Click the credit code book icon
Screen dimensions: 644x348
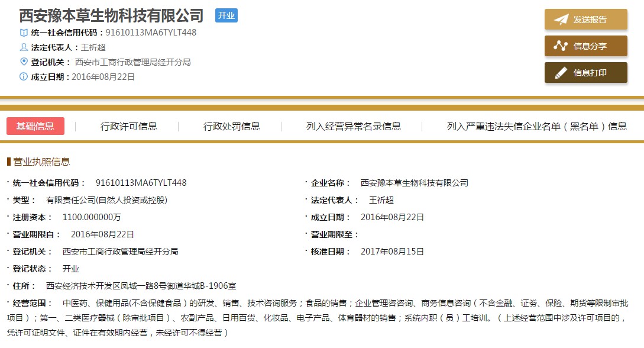(24, 33)
